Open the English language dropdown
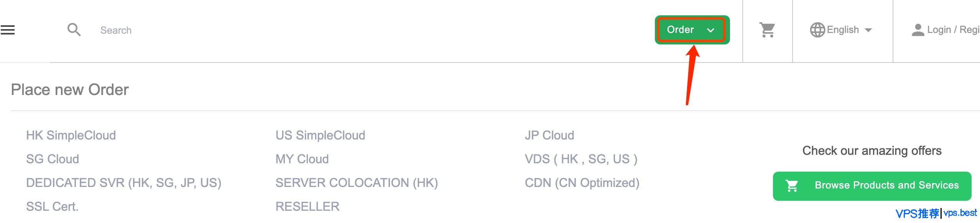This screenshot has height=223, width=980. (843, 30)
